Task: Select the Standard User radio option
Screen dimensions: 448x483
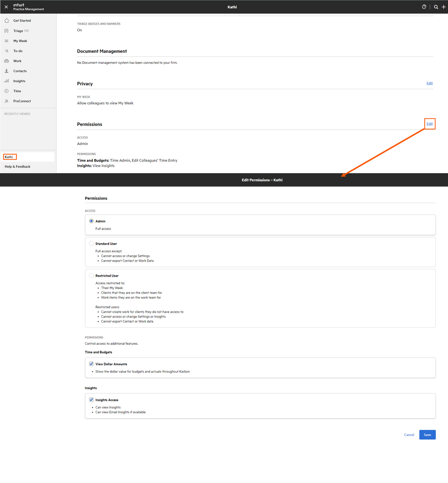Action: click(x=91, y=244)
